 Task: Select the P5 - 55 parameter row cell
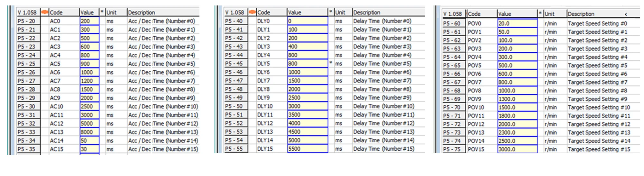pos(235,149)
